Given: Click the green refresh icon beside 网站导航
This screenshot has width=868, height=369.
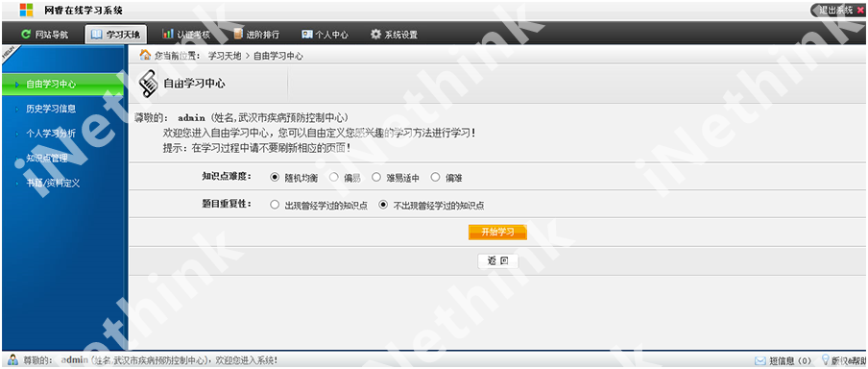Looking at the screenshot, I should coord(26,35).
